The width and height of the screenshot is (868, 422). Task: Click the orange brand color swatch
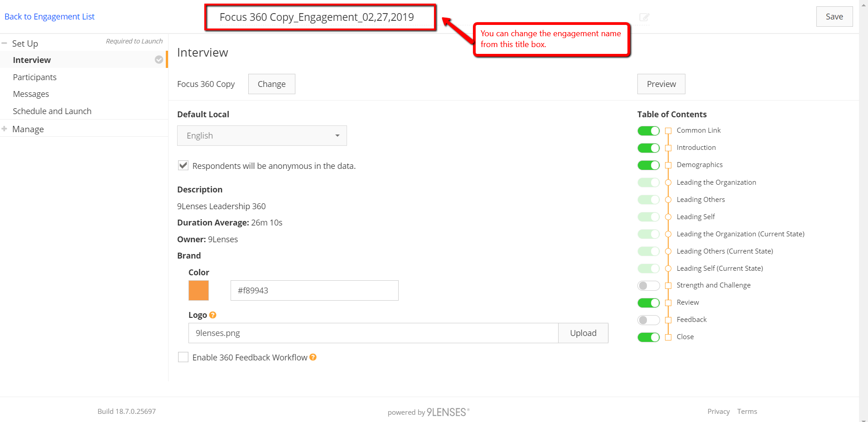(198, 290)
